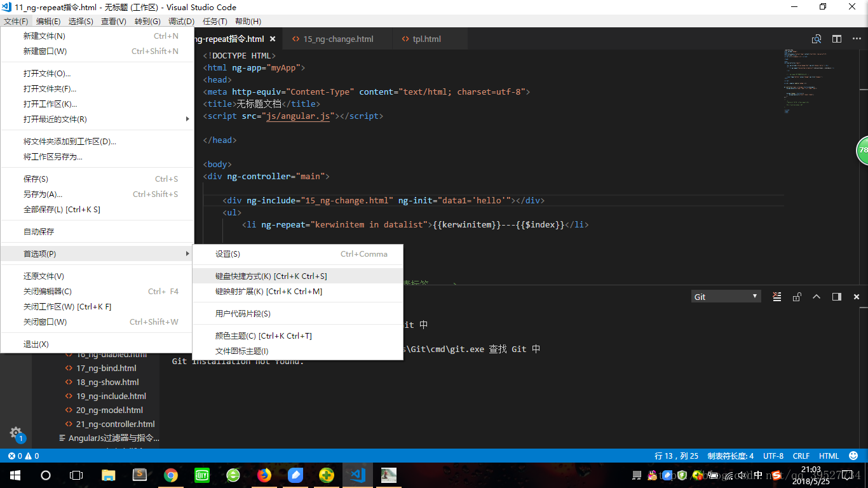Change indentation via 制表符长度: 4

coord(731,456)
